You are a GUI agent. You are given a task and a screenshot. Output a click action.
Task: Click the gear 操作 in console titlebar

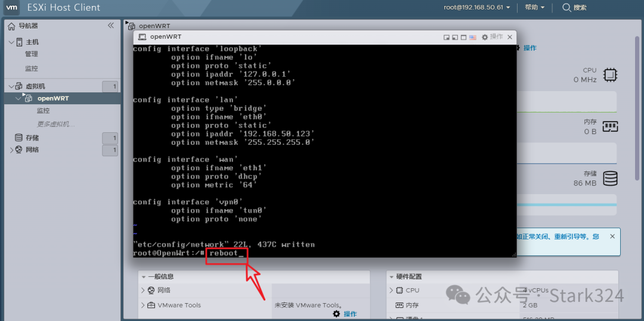[x=492, y=37]
